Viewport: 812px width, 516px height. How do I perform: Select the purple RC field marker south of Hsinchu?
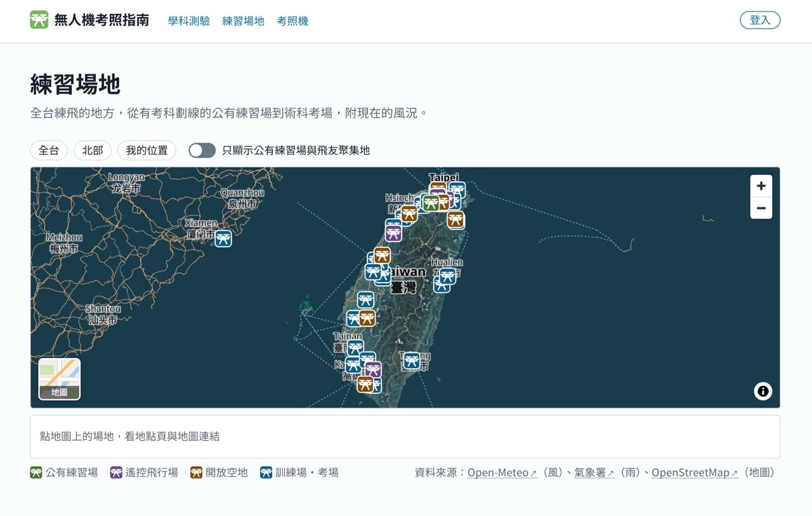pyautogui.click(x=393, y=233)
